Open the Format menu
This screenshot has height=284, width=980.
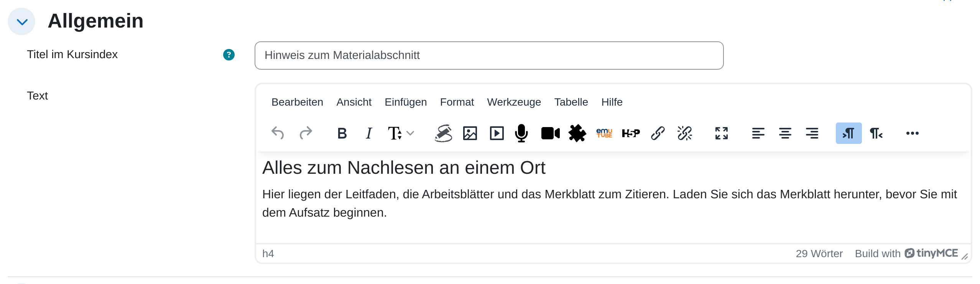tap(457, 102)
